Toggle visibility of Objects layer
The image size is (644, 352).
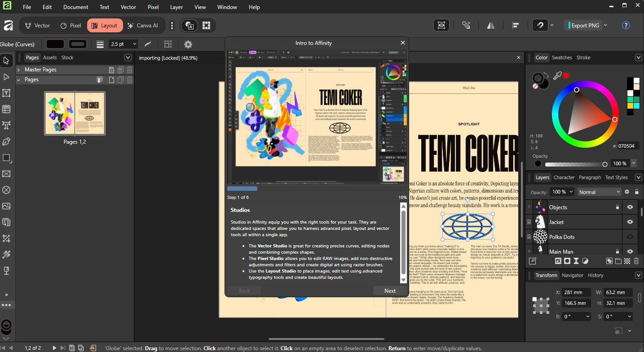630,207
